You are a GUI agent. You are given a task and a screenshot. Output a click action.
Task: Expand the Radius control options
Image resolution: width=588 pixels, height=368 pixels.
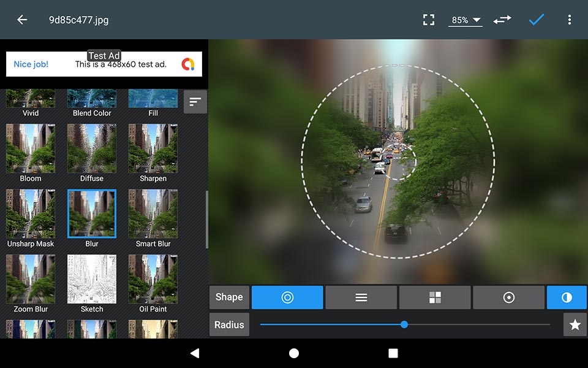[x=229, y=324]
